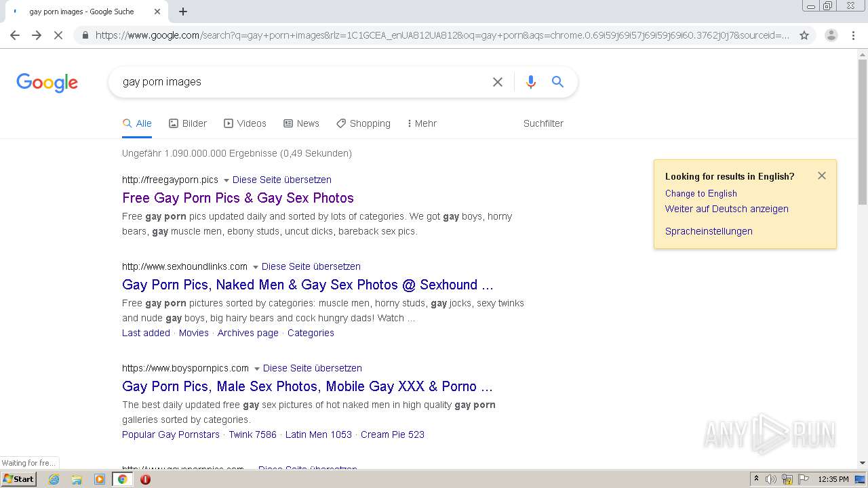Viewport: 868px width, 488px height.
Task: Expand the boyspornpics.com result arrow
Action: pos(257,369)
